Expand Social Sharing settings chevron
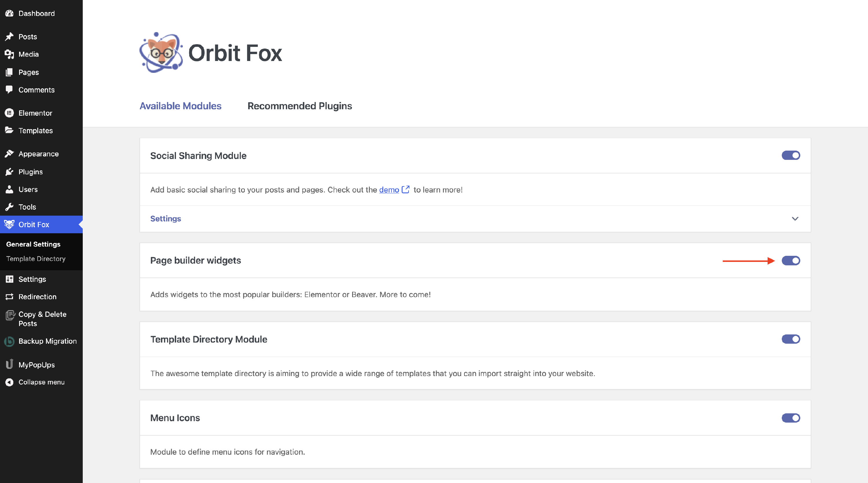 coord(795,219)
